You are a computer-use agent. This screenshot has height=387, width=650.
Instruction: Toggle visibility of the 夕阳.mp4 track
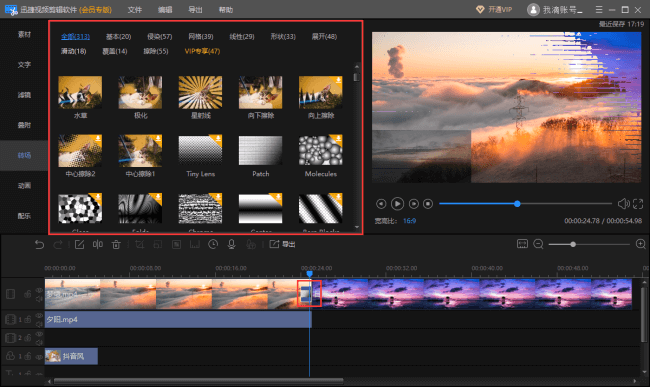(x=39, y=316)
